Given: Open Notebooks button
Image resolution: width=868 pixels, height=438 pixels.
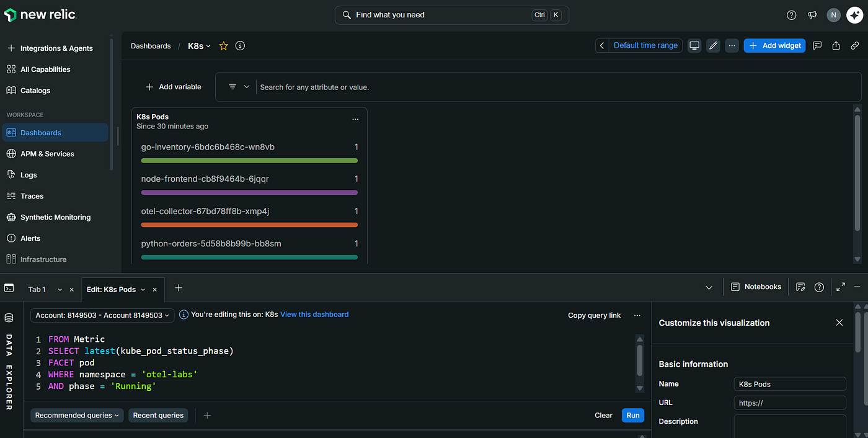Looking at the screenshot, I should coord(756,287).
